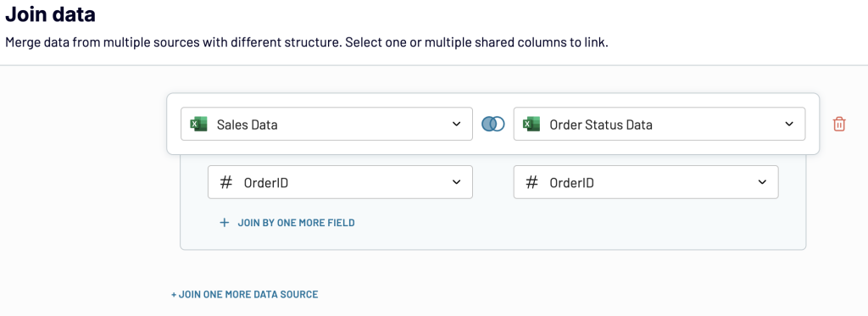Click the hash icon in the right OrderID field
The width and height of the screenshot is (868, 316).
coord(531,182)
